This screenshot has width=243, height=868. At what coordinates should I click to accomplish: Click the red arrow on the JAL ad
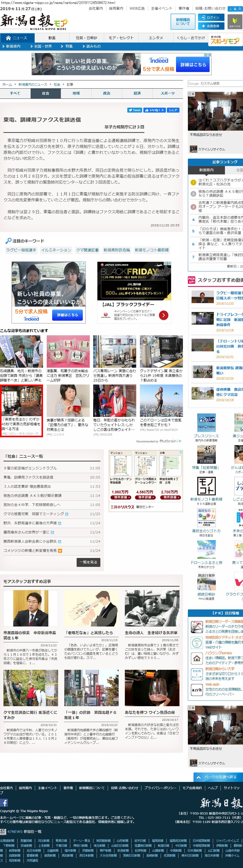click(x=163, y=315)
